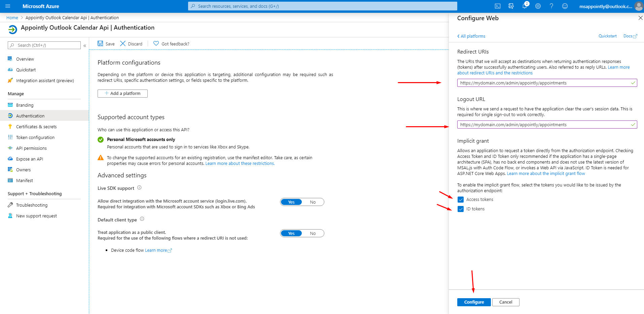Click the Configure button

(474, 302)
